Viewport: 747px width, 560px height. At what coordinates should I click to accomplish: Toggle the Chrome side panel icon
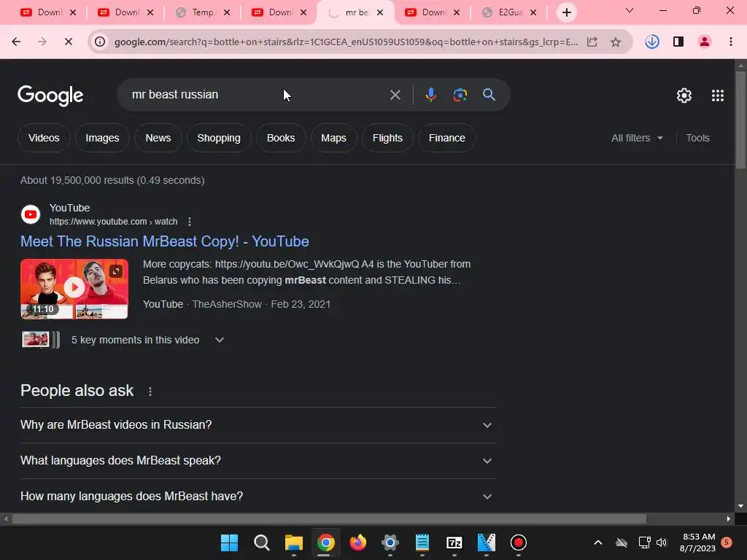(x=678, y=42)
